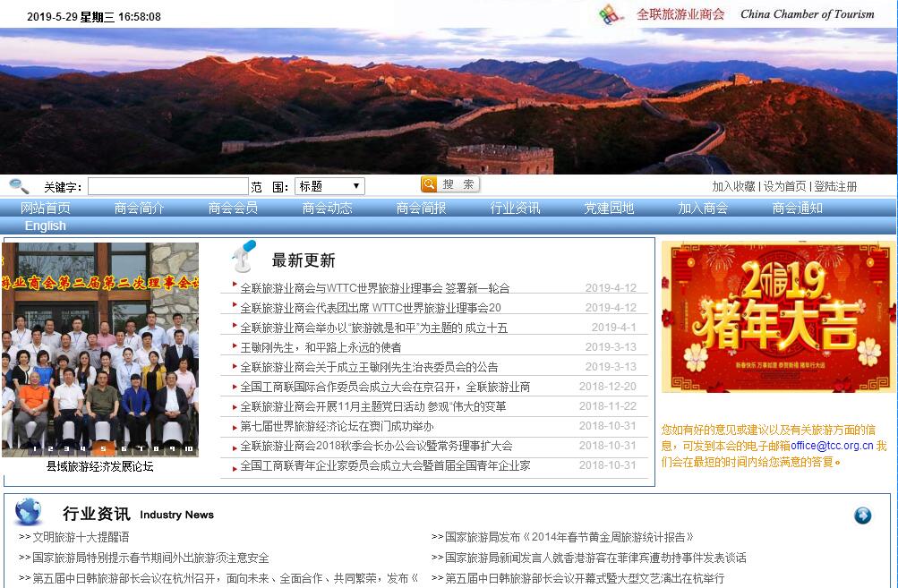The height and width of the screenshot is (588, 898).
Task: Open the 王敏刚先生，和平路上永远的使者 article
Action: click(321, 347)
